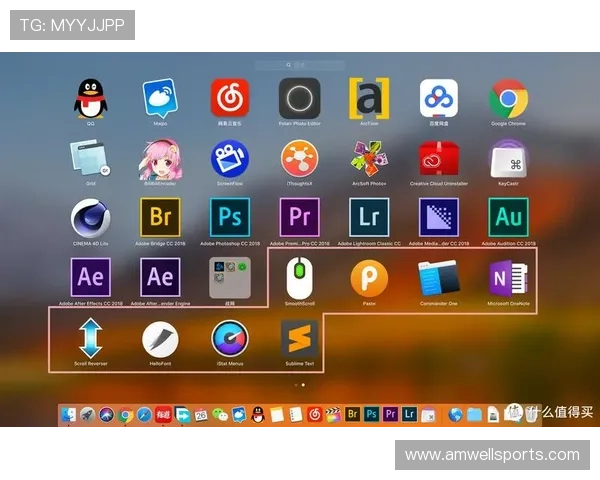Open Sublime Text app
Image resolution: width=600 pixels, height=480 pixels.
coord(299,338)
